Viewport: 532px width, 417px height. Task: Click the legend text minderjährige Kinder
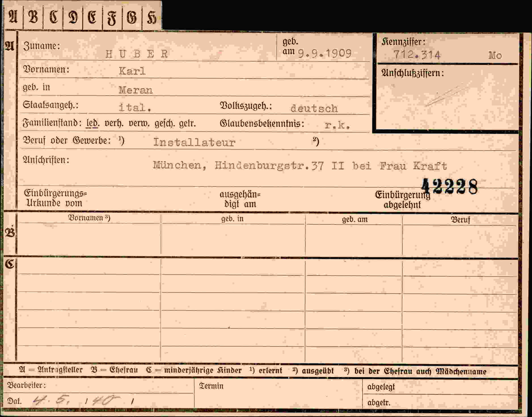pyautogui.click(x=203, y=370)
